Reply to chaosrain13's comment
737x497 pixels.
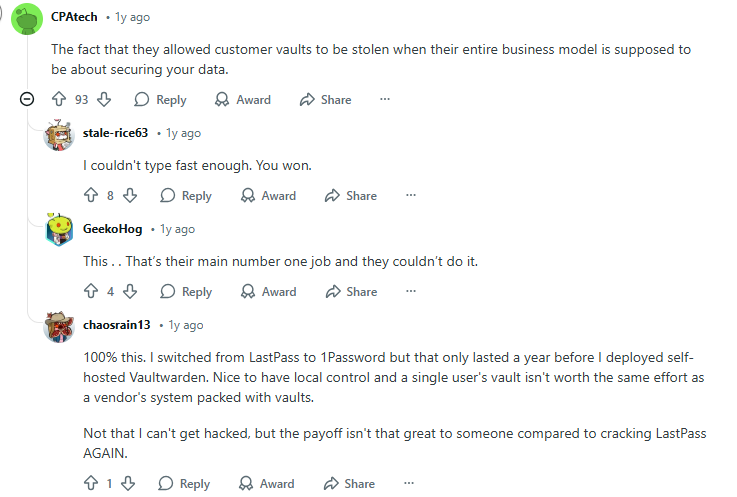point(185,484)
